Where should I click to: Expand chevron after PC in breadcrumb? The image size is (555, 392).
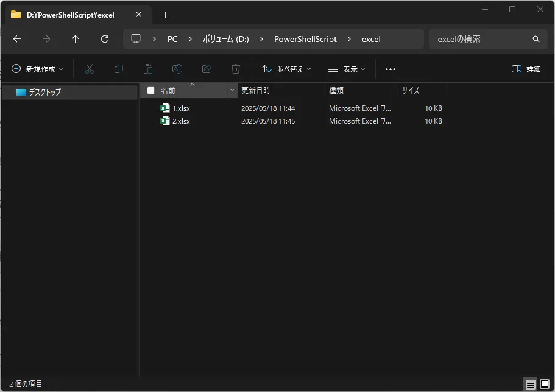coord(190,39)
